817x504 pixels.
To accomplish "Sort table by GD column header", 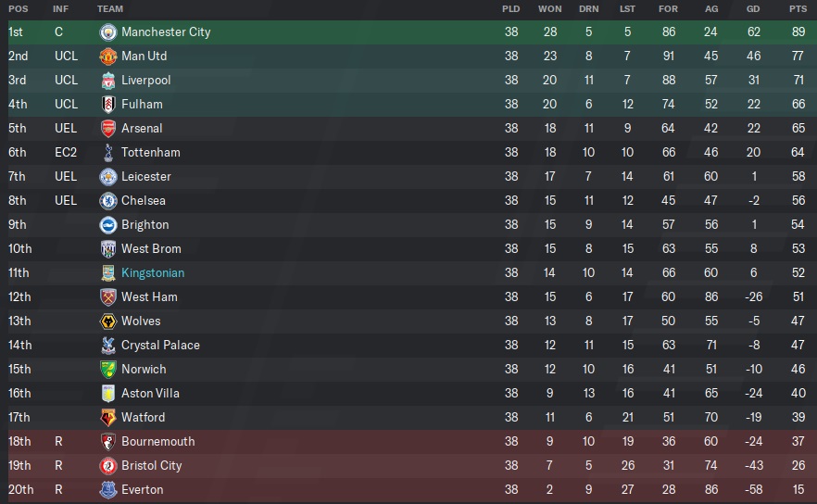I will point(754,8).
